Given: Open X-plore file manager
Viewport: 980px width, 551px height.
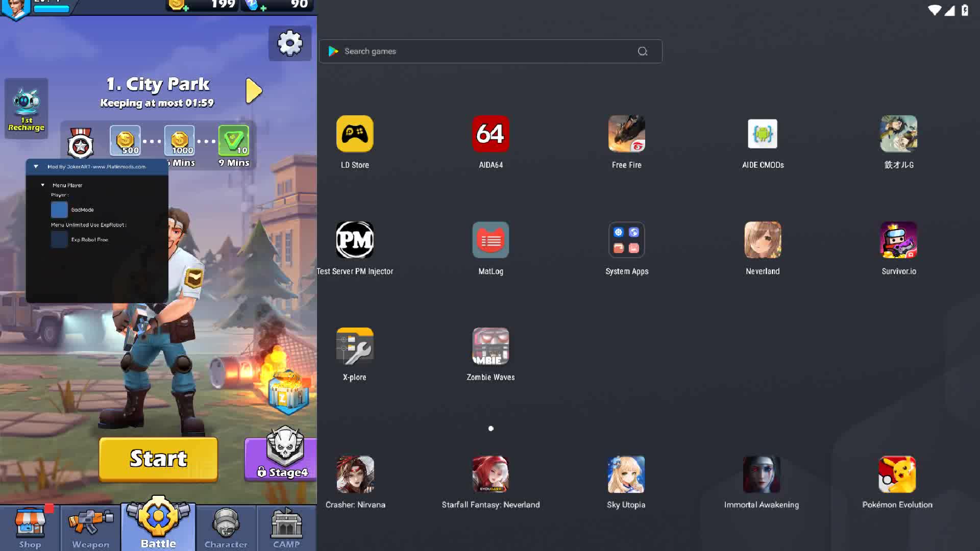Looking at the screenshot, I should [355, 346].
